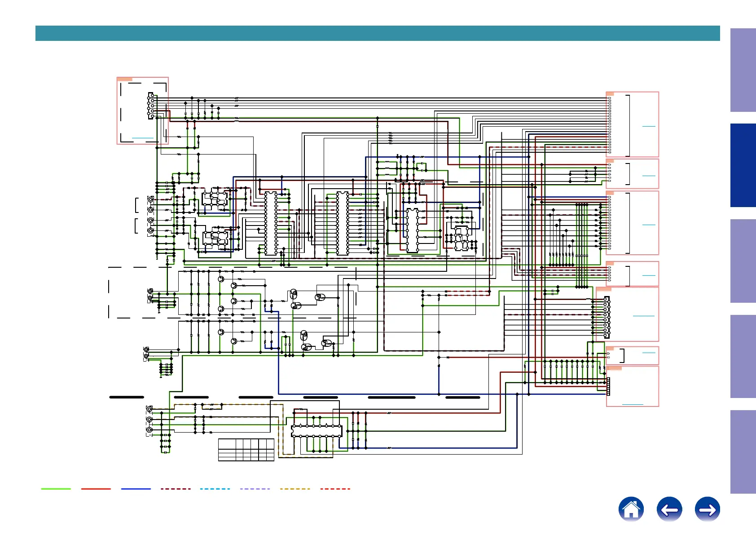Follow the cyan link in the bottom right connector box
Image resolution: width=756 pixels, height=535 pixels.
(633, 404)
